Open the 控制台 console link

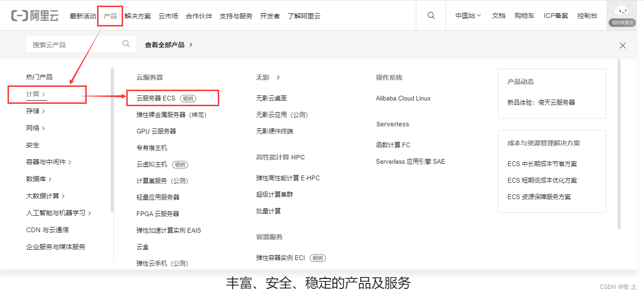coord(587,16)
